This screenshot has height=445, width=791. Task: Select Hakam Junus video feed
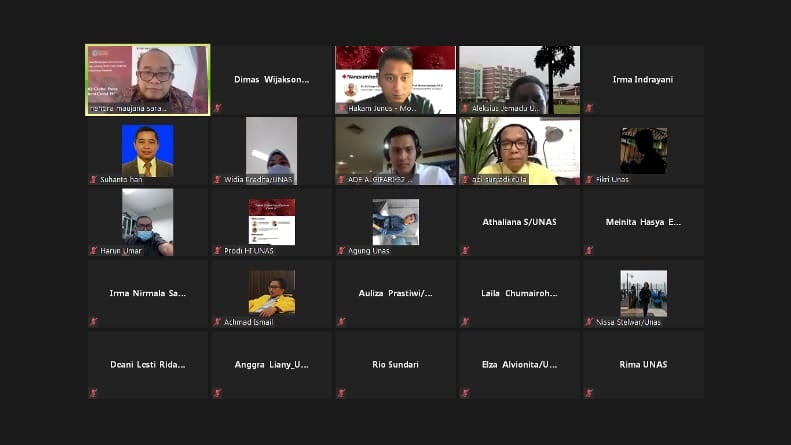coord(396,80)
